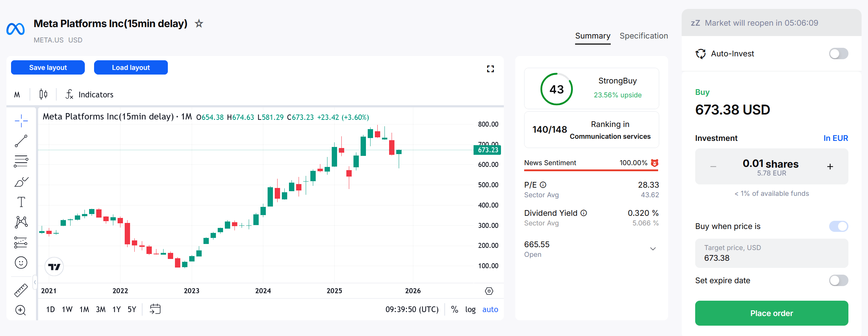Click the Place order button

pyautogui.click(x=771, y=313)
